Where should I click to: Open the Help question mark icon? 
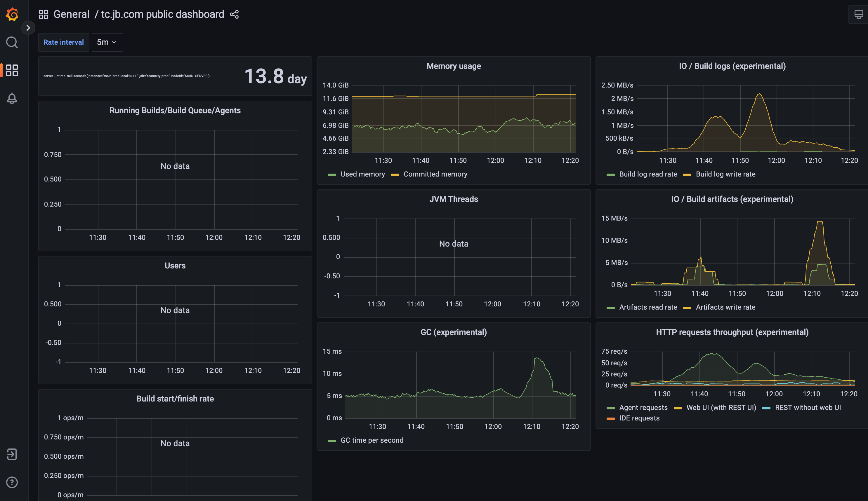pos(12,482)
